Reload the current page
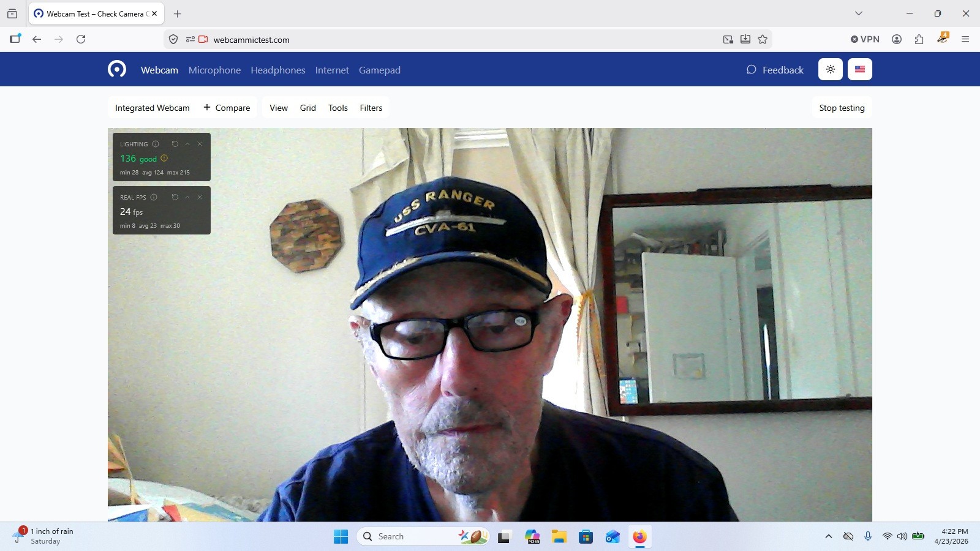Screen dimensions: 980x551 (x=81, y=39)
